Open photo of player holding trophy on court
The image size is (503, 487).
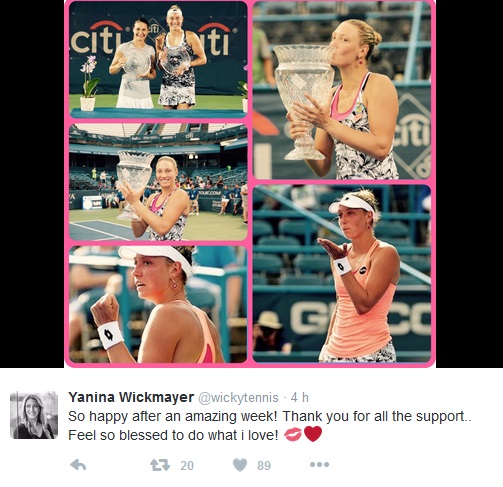pyautogui.click(x=158, y=182)
